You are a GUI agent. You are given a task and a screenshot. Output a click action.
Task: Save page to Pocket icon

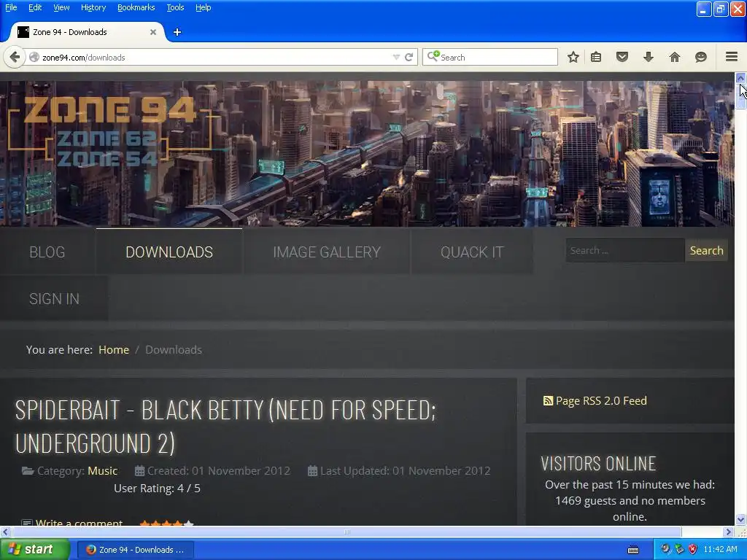pos(622,57)
